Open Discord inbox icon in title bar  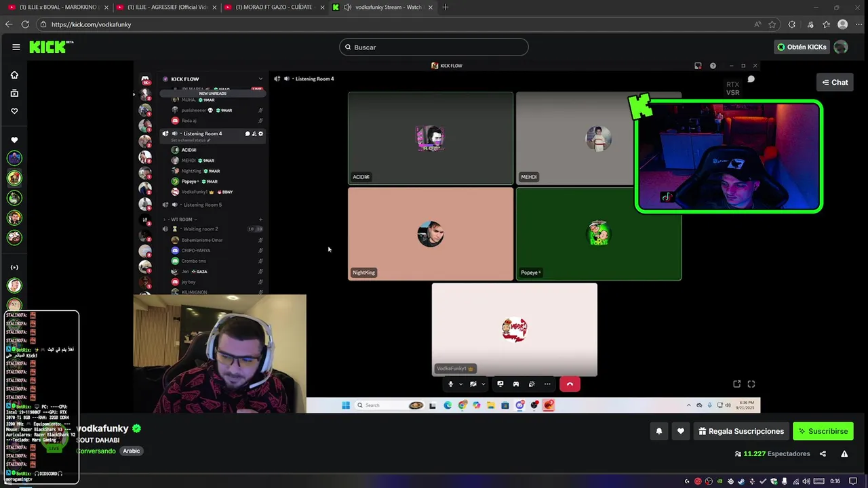point(698,66)
